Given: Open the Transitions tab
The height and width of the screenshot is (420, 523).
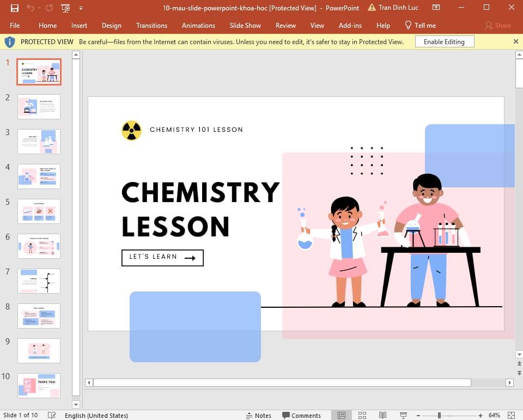Looking at the screenshot, I should click(151, 25).
